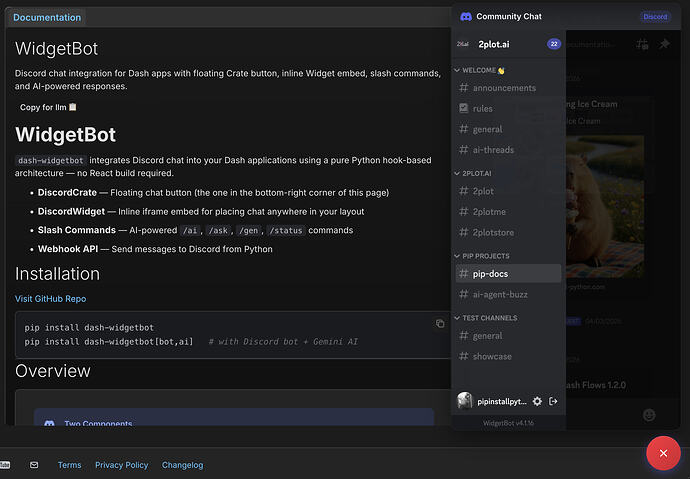
Task: Click the Overview heading
Action: (x=53, y=371)
